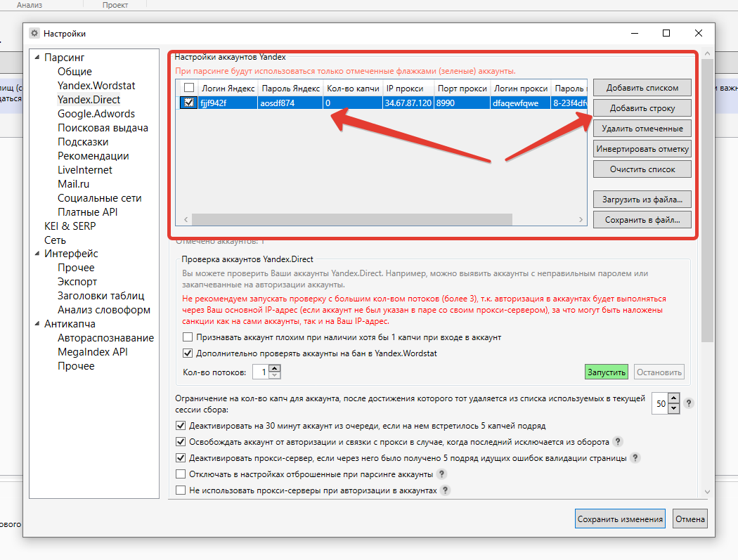Open Заголовки таблиц settings section
The width and height of the screenshot is (738, 560).
pos(101,296)
